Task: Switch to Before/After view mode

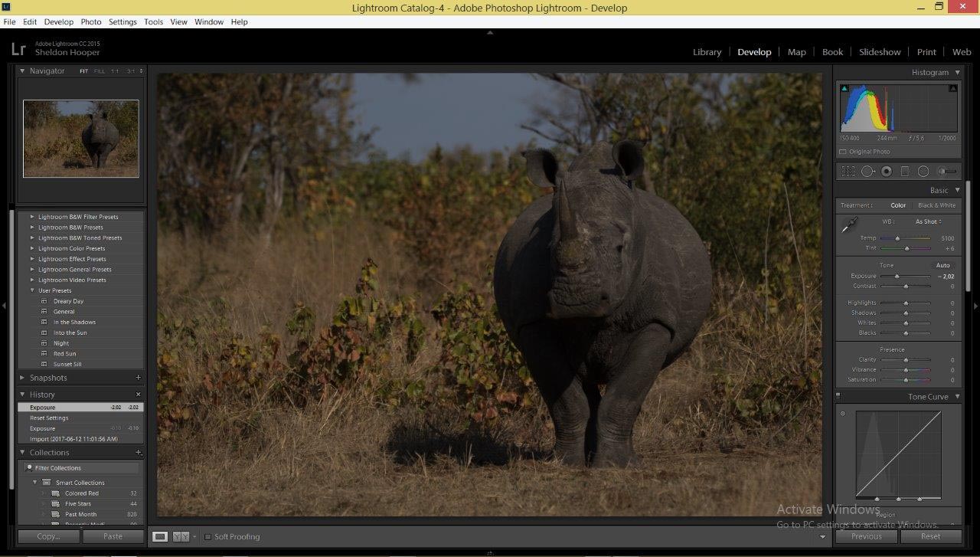Action: (x=181, y=536)
